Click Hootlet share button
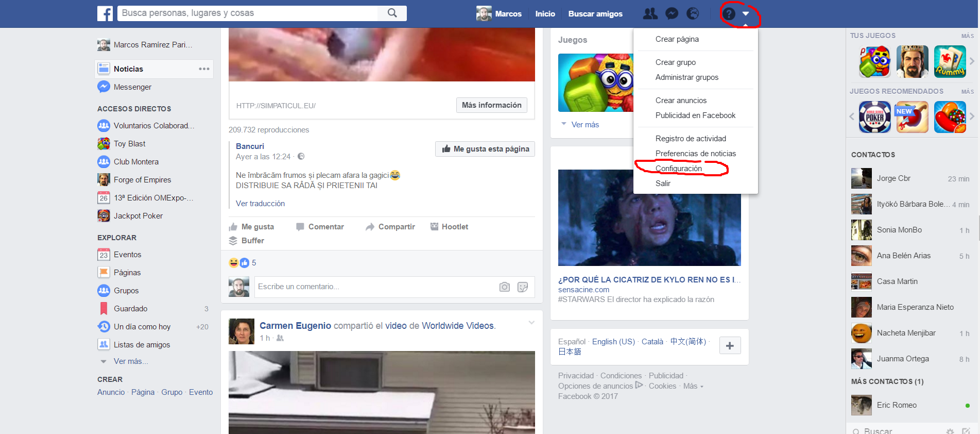980x434 pixels. (449, 227)
